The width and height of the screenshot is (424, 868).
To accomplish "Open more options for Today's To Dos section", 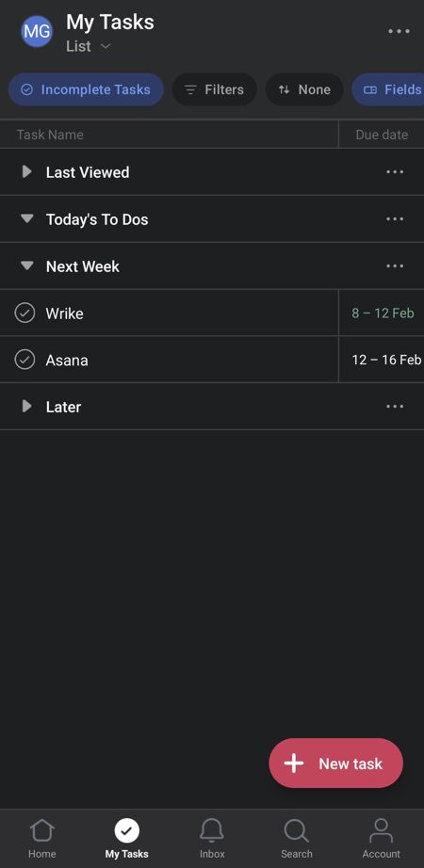I will click(x=395, y=218).
